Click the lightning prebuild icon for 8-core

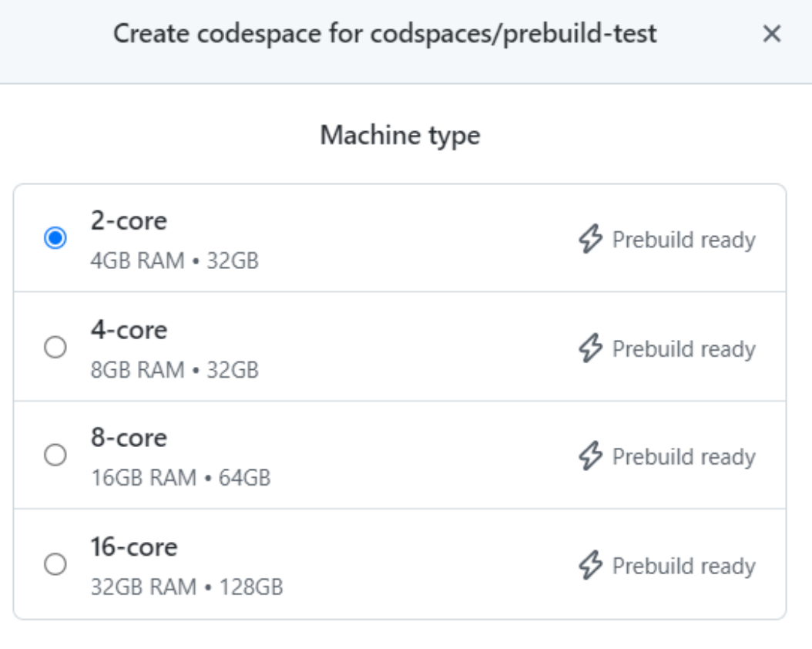[589, 457]
